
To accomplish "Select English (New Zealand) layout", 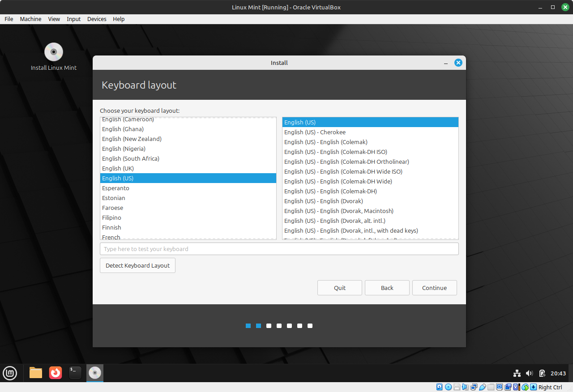I will (x=188, y=139).
